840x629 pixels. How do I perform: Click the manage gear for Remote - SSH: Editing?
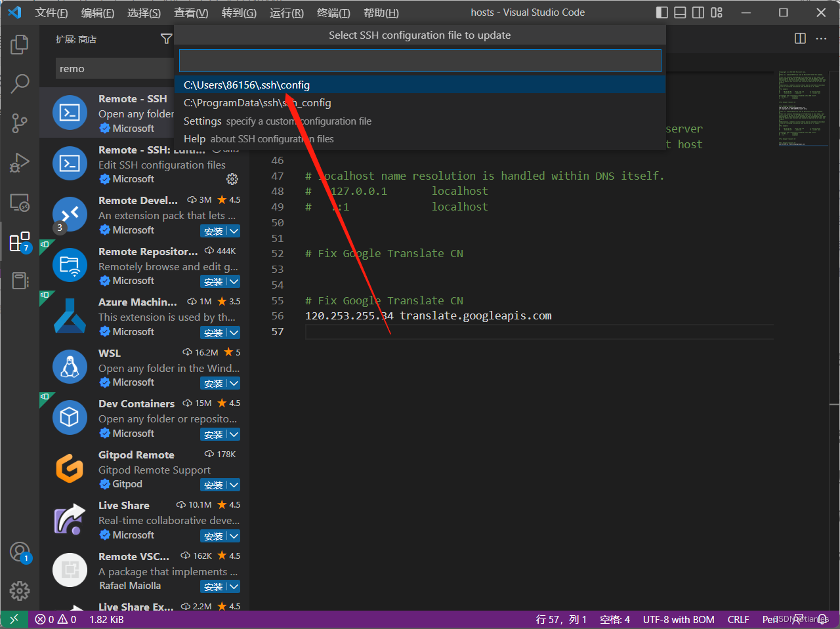pyautogui.click(x=232, y=179)
